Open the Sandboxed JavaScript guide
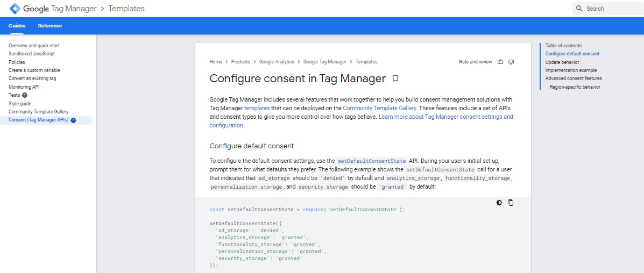644x273 pixels. [32, 54]
